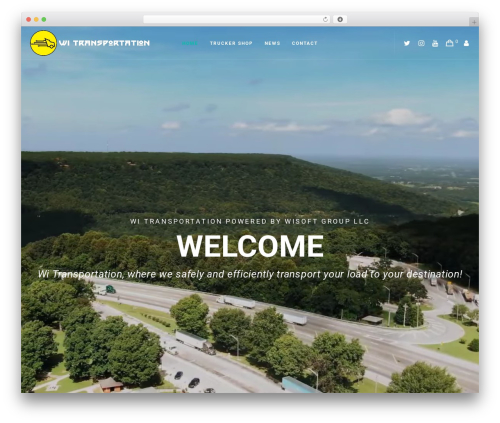Open the WI Transportation site title

pyautogui.click(x=104, y=43)
